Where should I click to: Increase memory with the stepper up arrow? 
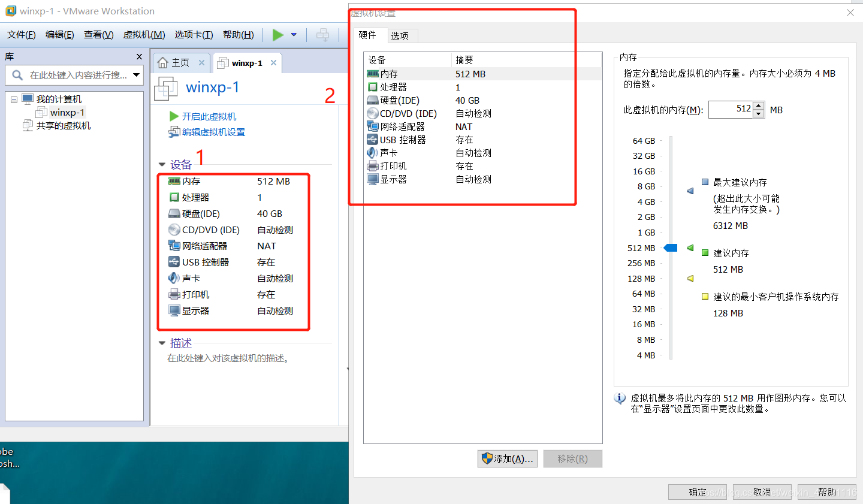click(759, 105)
